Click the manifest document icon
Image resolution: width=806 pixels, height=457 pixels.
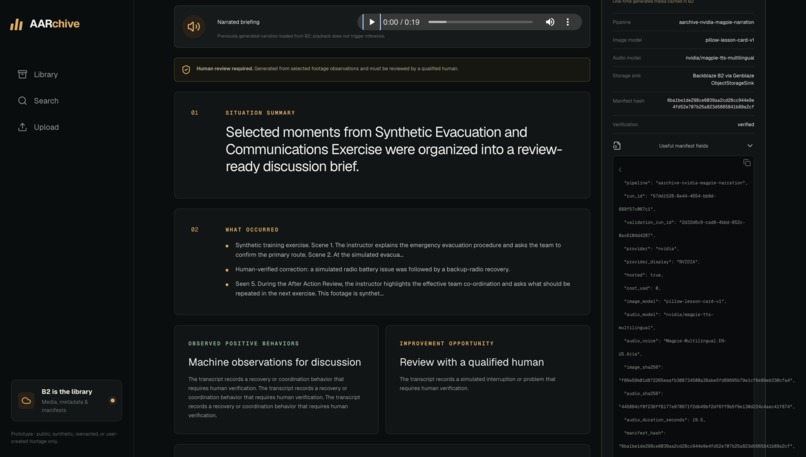[617, 146]
